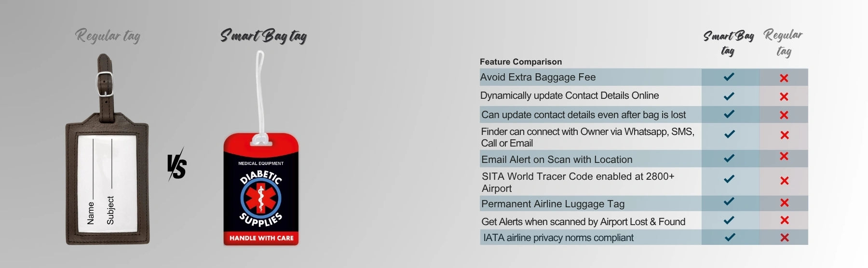Click the Feature Comparison heading
Screen dimensions: 868x268
(x=521, y=62)
